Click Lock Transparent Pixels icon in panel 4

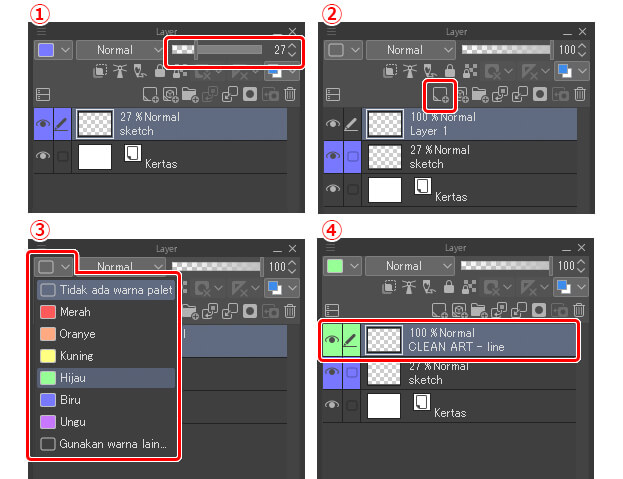click(x=469, y=287)
